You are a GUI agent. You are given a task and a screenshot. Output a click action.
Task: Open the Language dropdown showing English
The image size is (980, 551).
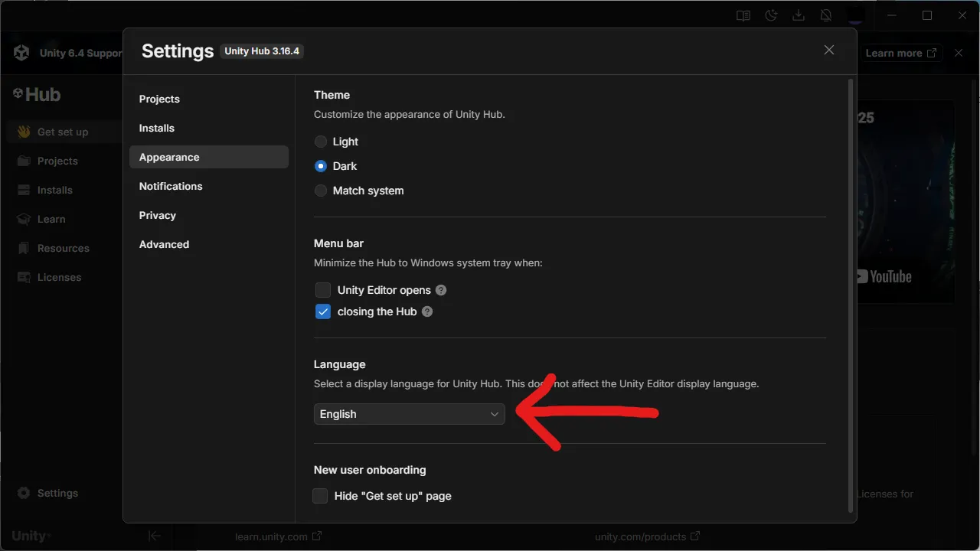409,414
